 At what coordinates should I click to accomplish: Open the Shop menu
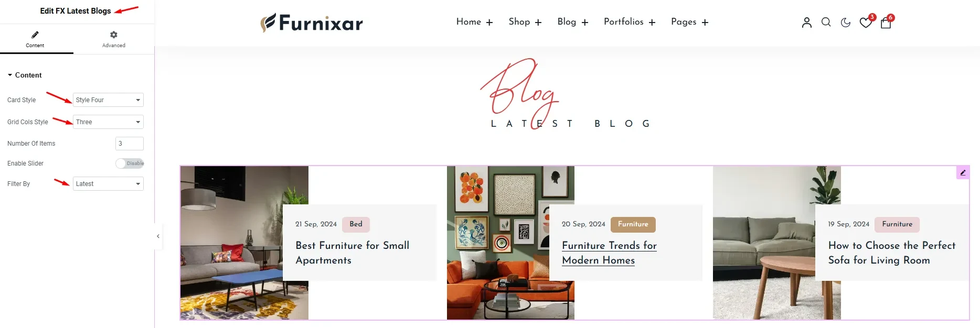tap(525, 22)
